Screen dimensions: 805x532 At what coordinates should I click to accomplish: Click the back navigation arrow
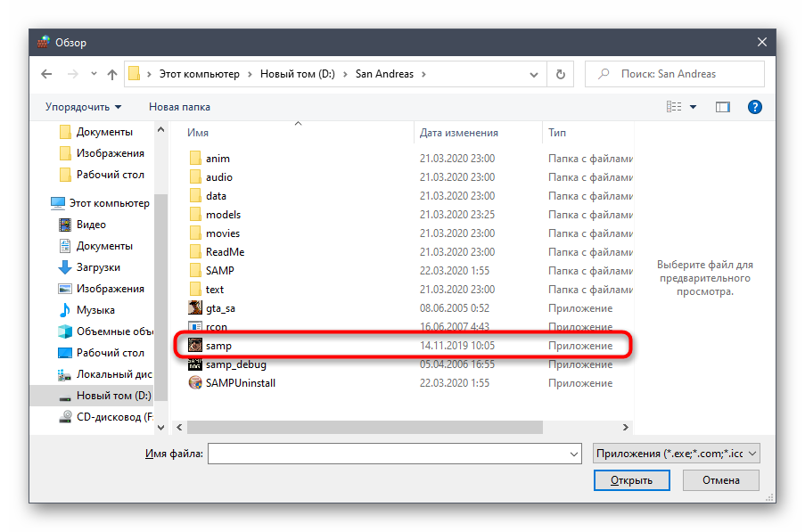[46, 75]
